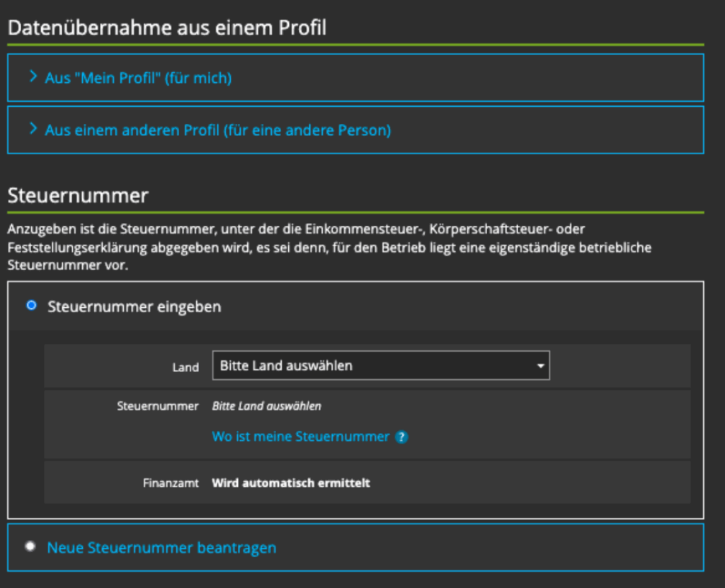
Task: Click the Neue Steuernummer beantragen label text
Action: pos(161,548)
